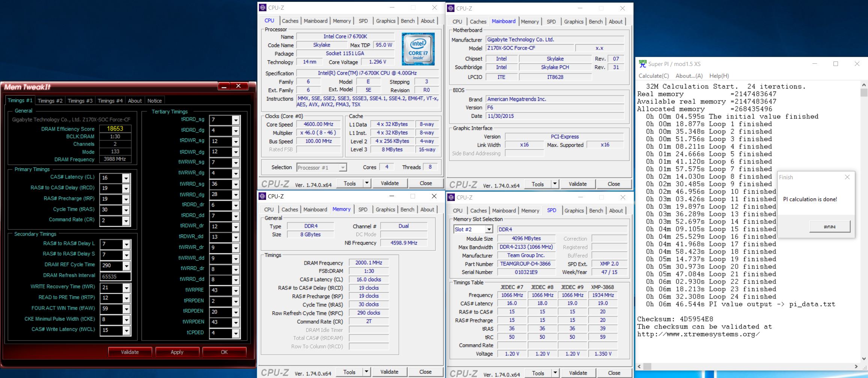Switch to Timings #4 tab
The image size is (868, 378).
110,100
